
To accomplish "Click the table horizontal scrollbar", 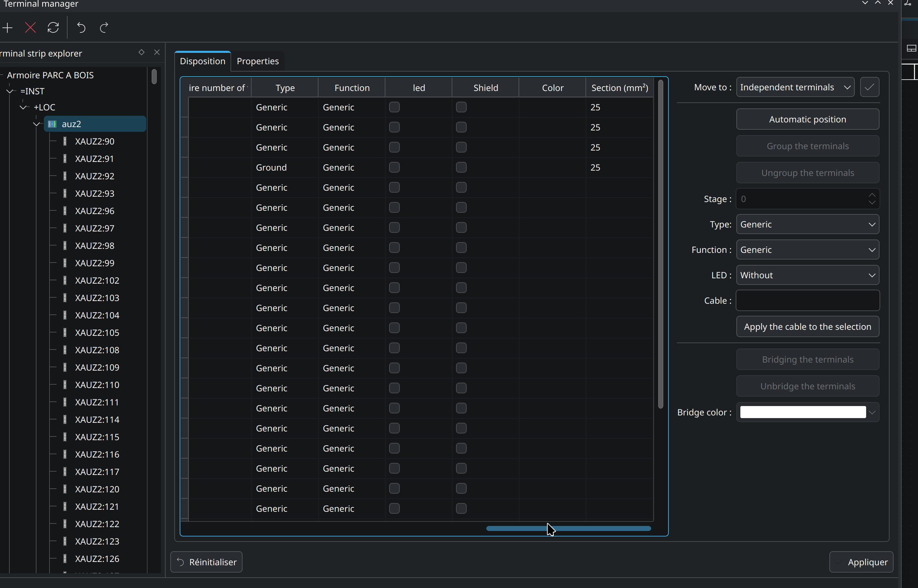I will click(x=568, y=528).
